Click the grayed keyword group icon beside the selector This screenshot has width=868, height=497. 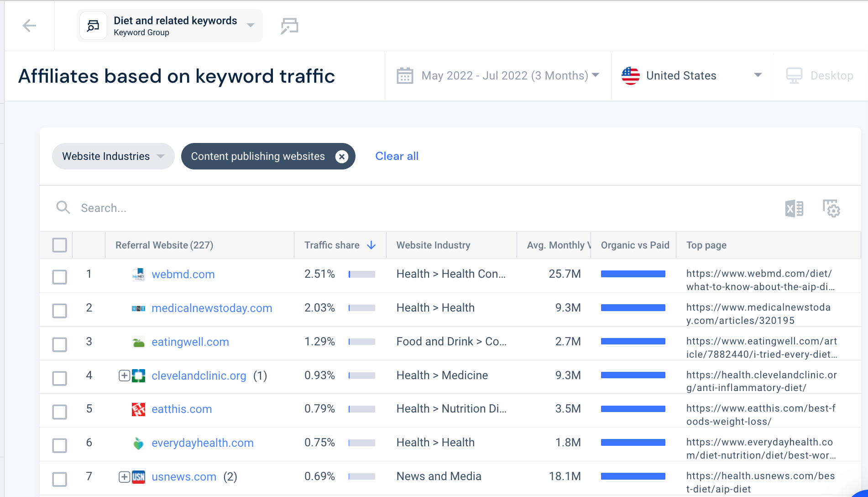click(289, 26)
